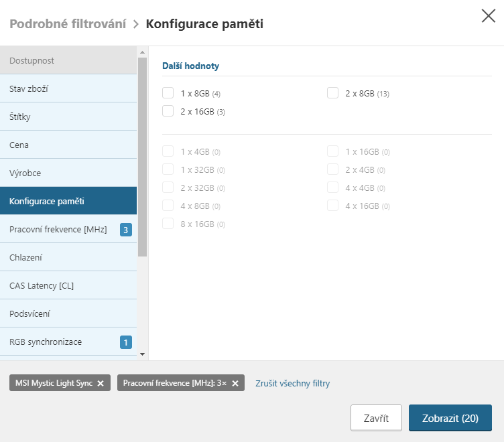The image size is (504, 442).
Task: Click the Podrobné filtrování breadcrumb
Action: 68,24
